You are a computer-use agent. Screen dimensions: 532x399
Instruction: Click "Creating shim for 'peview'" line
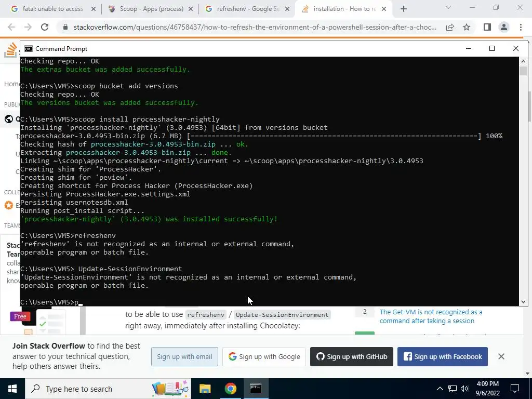[x=76, y=178]
